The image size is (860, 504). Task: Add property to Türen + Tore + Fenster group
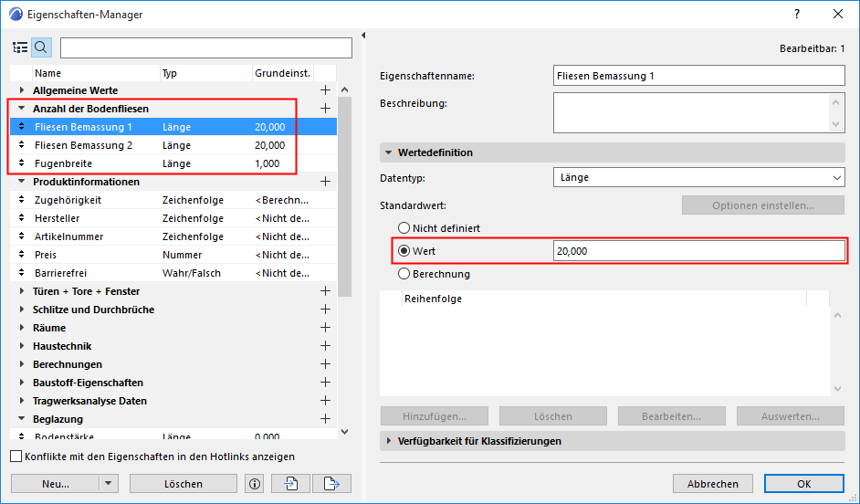[325, 291]
